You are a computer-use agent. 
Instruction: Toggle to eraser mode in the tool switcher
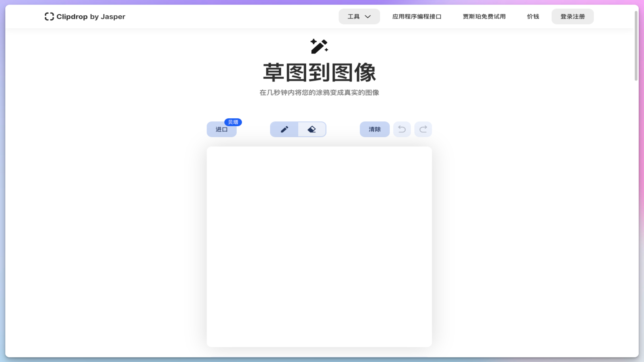[312, 129]
